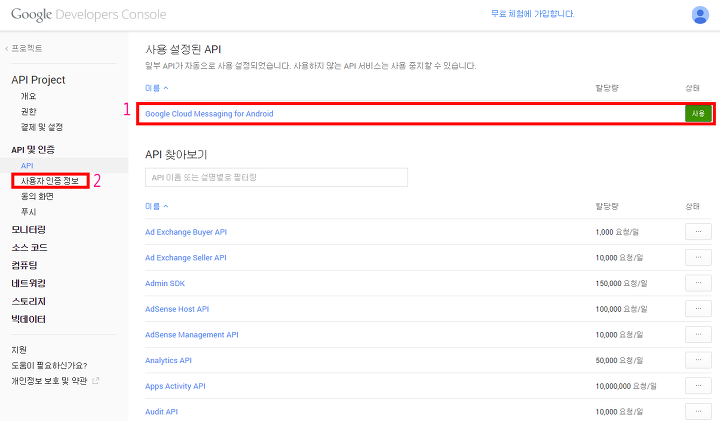Expand the 빅데이터 section
This screenshot has height=421, width=720.
[28, 319]
